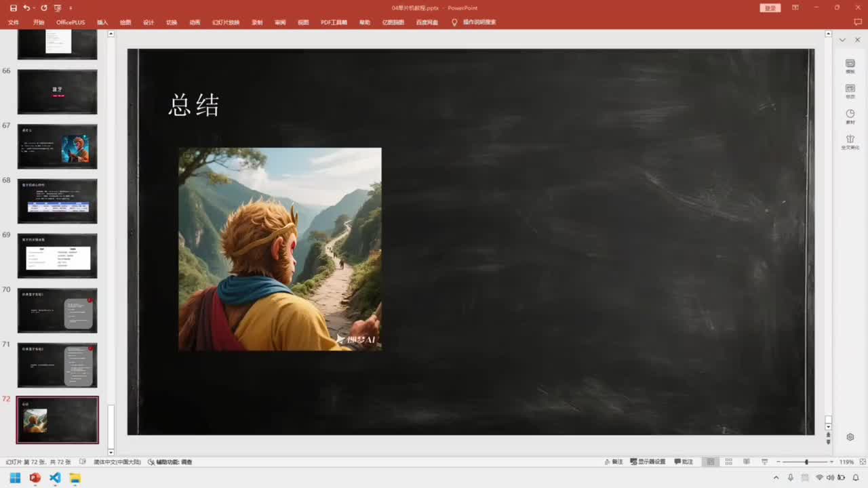The width and height of the screenshot is (868, 488).
Task: Open the 绘图 (Draw) tab
Action: click(125, 22)
